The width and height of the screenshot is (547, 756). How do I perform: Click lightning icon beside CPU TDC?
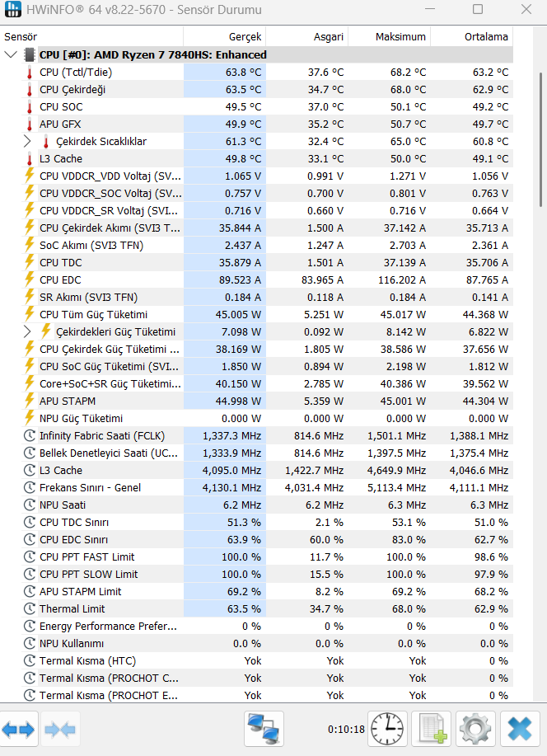click(x=30, y=263)
